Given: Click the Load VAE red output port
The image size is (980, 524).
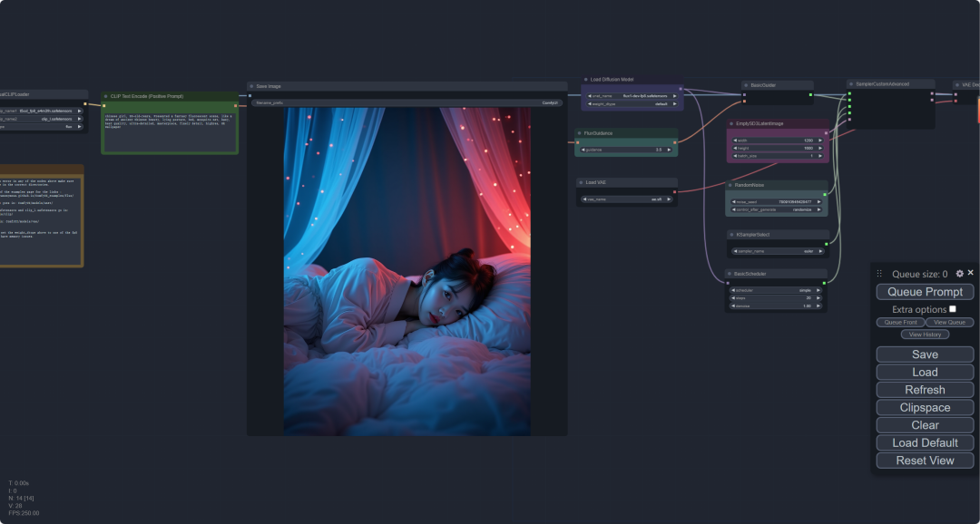Looking at the screenshot, I should (x=674, y=191).
